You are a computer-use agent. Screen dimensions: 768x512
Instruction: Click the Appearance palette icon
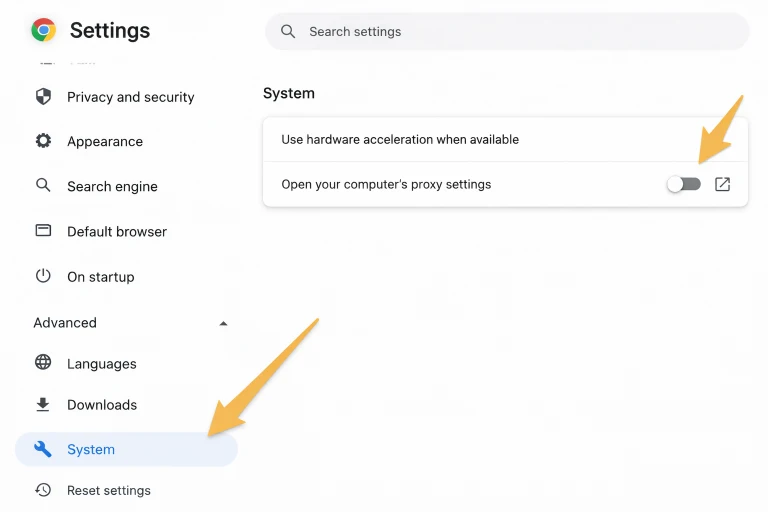click(x=43, y=141)
